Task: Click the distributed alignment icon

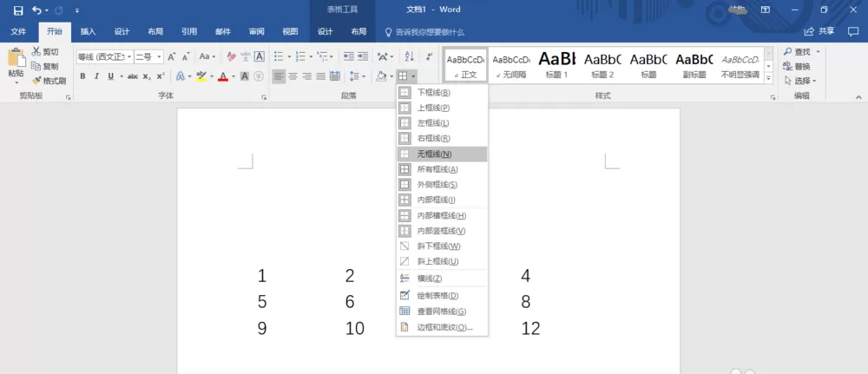Action: (335, 75)
